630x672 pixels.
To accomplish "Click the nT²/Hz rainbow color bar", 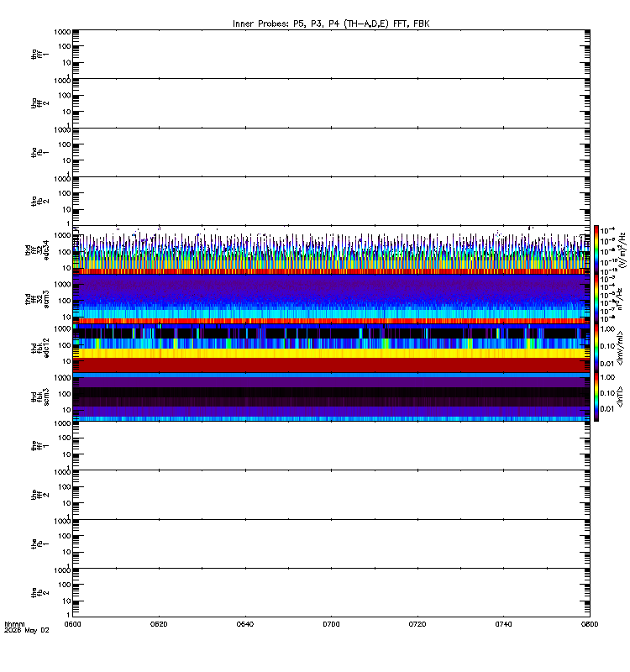I will click(x=596, y=299).
